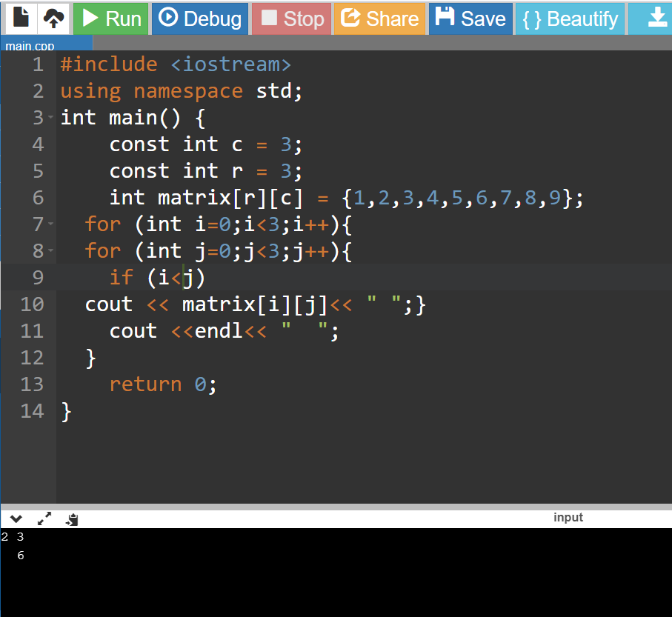672x617 pixels.
Task: Collapse the main function fold arrow
Action: click(x=50, y=118)
